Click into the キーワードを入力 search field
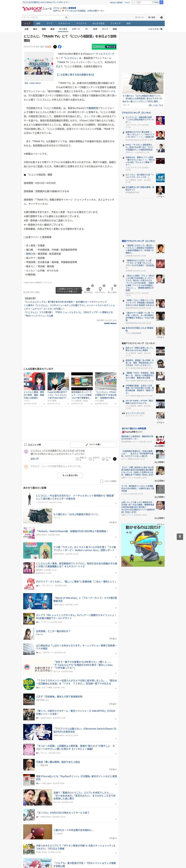The width and height of the screenshot is (186, 868). pos(44,18)
